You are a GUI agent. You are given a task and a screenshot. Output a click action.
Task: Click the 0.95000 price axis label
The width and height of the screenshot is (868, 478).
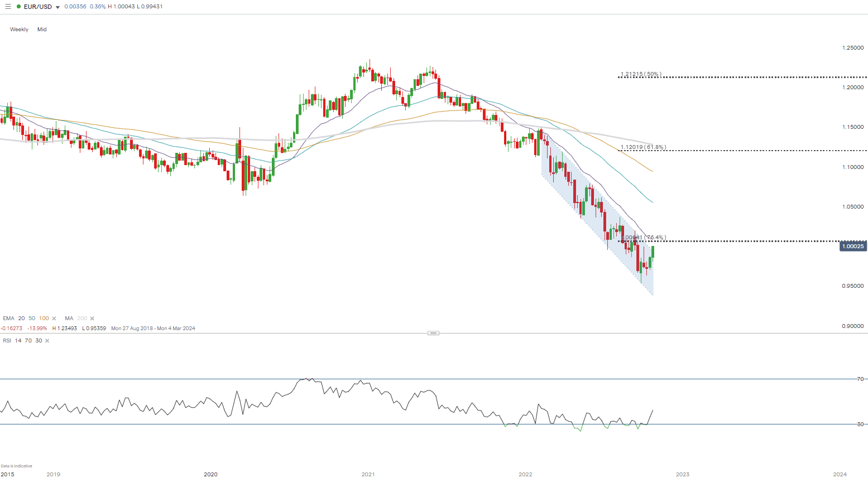coord(853,286)
